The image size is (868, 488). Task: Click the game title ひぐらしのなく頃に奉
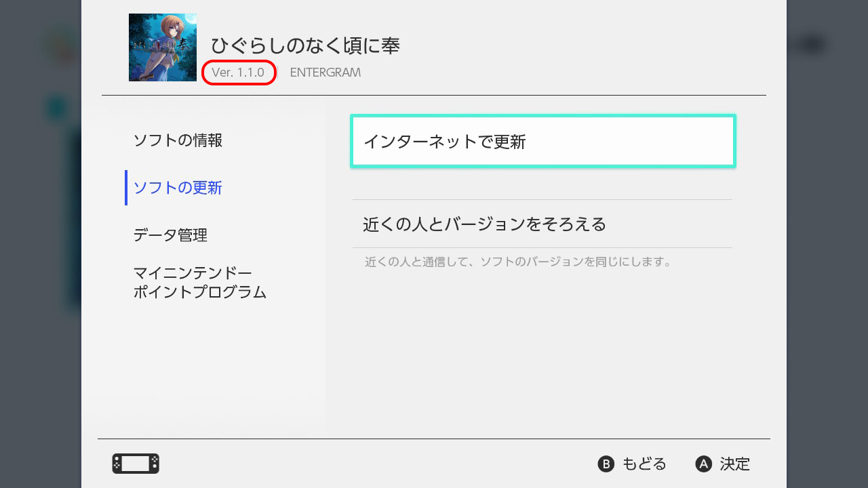point(305,45)
